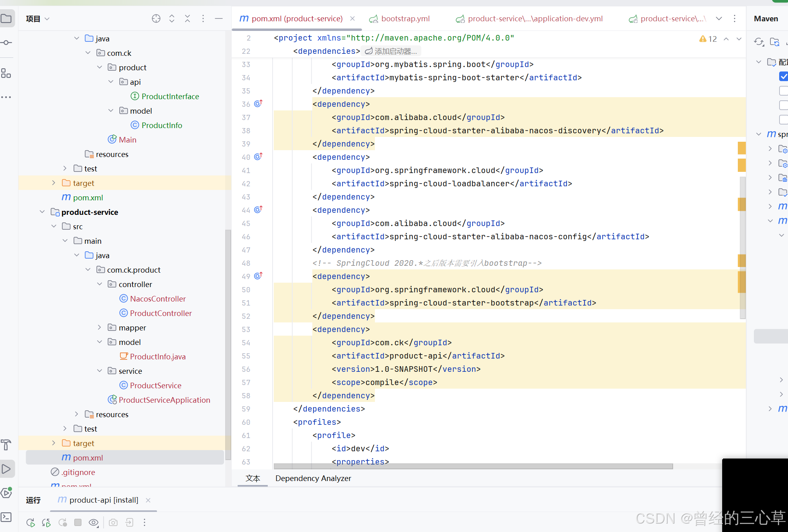This screenshot has width=788, height=532.
Task: Click the locate opened file crosshair icon
Action: 156,18
